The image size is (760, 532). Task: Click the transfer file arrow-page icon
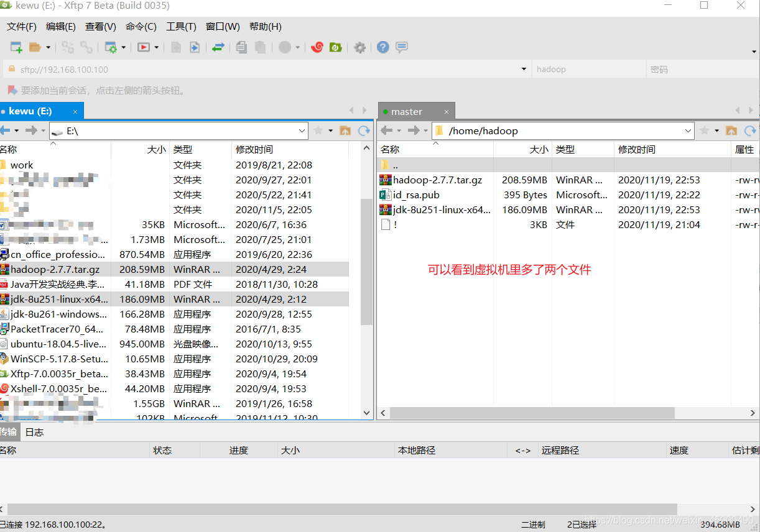195,47
